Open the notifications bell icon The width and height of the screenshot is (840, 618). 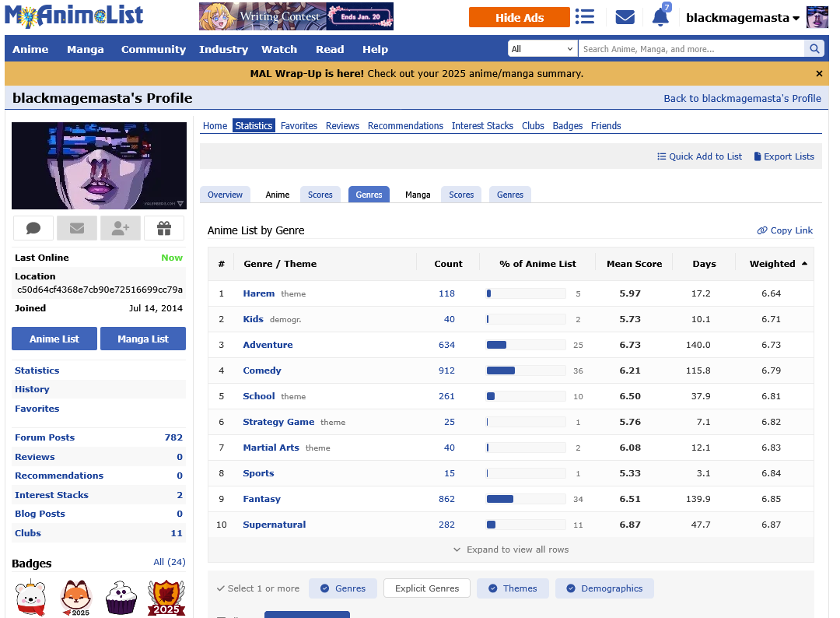click(x=660, y=17)
